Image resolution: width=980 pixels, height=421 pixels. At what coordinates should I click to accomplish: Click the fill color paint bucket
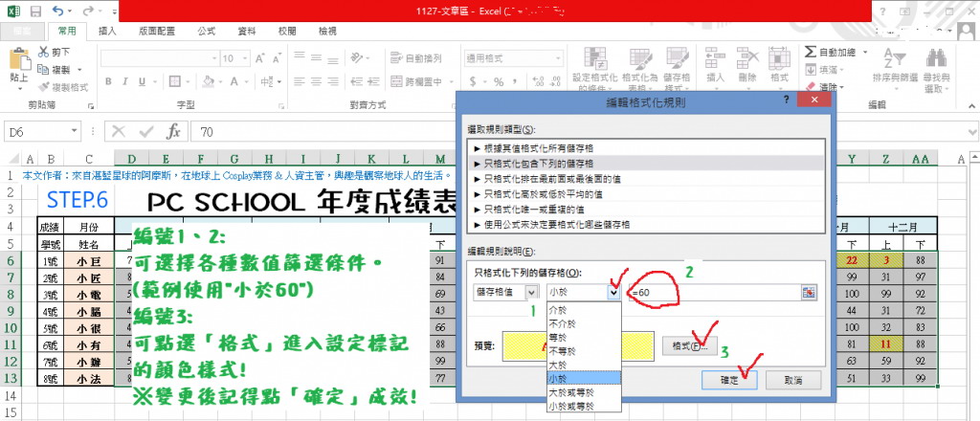tap(209, 82)
